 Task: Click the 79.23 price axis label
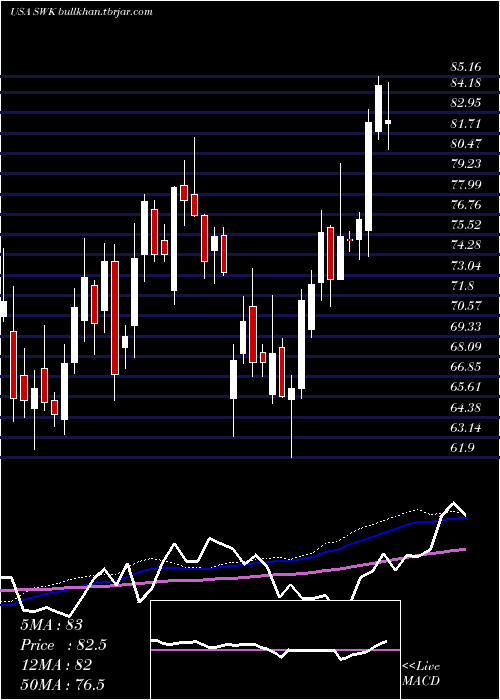tap(466, 164)
